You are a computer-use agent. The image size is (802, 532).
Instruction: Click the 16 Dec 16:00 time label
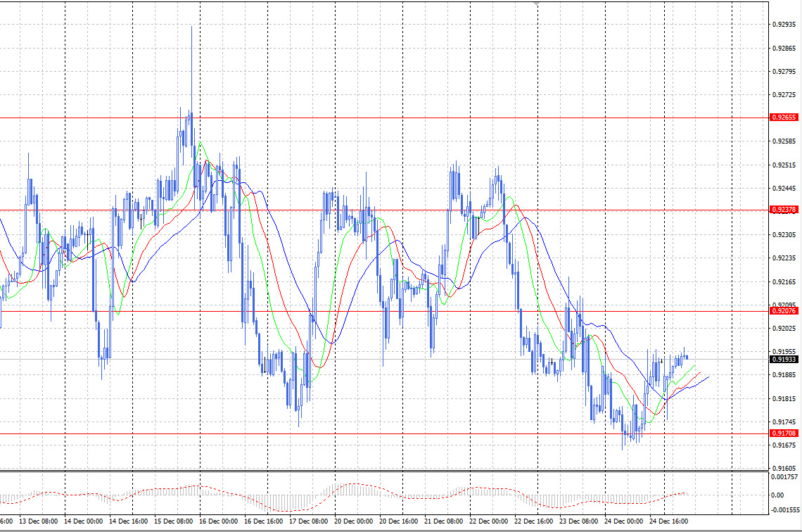tap(263, 521)
